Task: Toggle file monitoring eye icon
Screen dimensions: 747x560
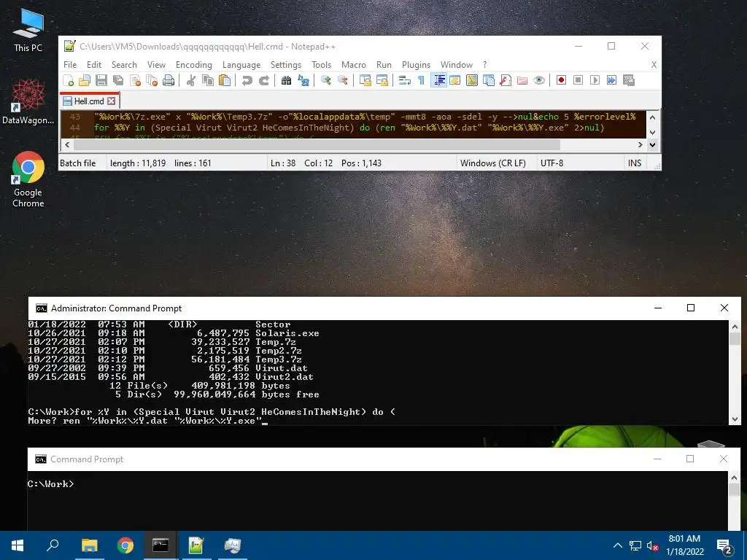Action: click(x=539, y=80)
